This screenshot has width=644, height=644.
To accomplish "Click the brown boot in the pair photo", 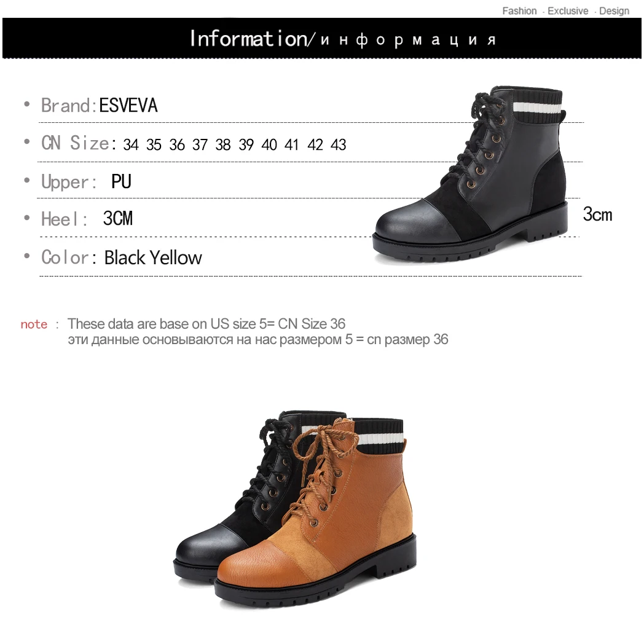I will pos(315,511).
